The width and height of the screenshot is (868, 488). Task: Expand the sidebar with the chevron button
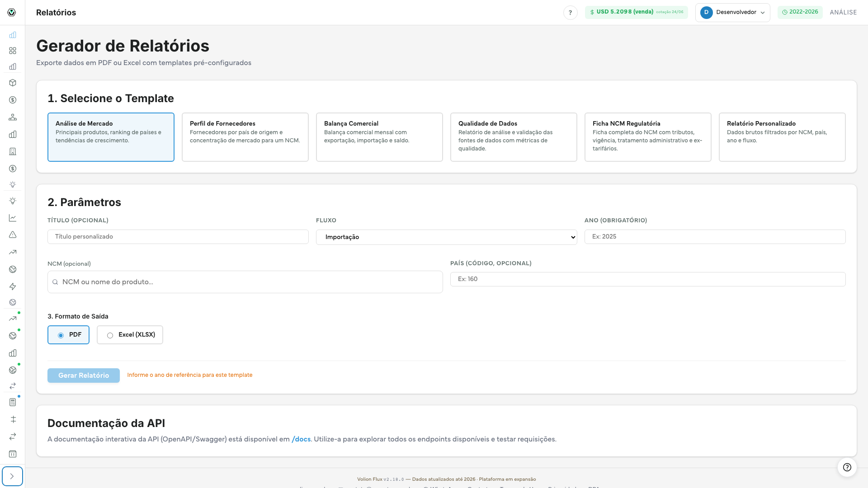(12, 476)
